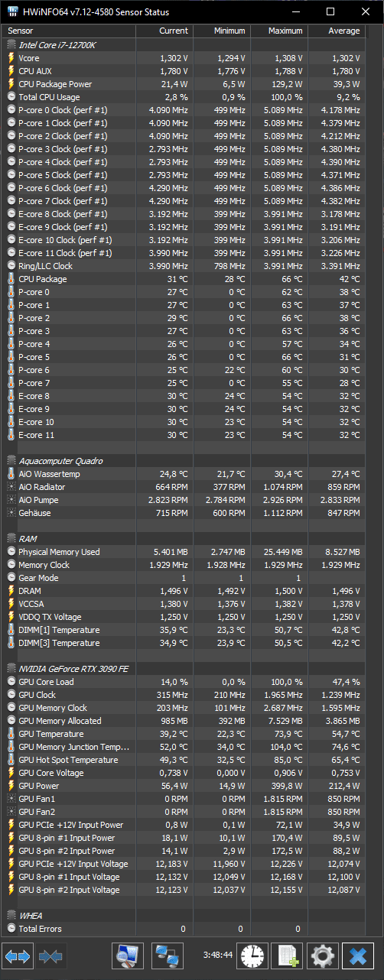Reset the elapsed time clock icon
The image size is (384, 980).
coord(252,956)
